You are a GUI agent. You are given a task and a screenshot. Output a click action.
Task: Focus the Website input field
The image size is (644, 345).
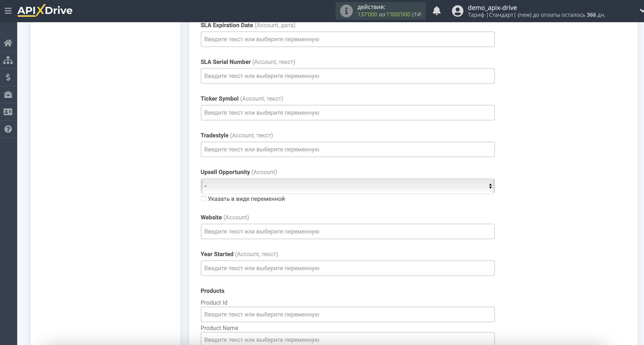coord(348,231)
